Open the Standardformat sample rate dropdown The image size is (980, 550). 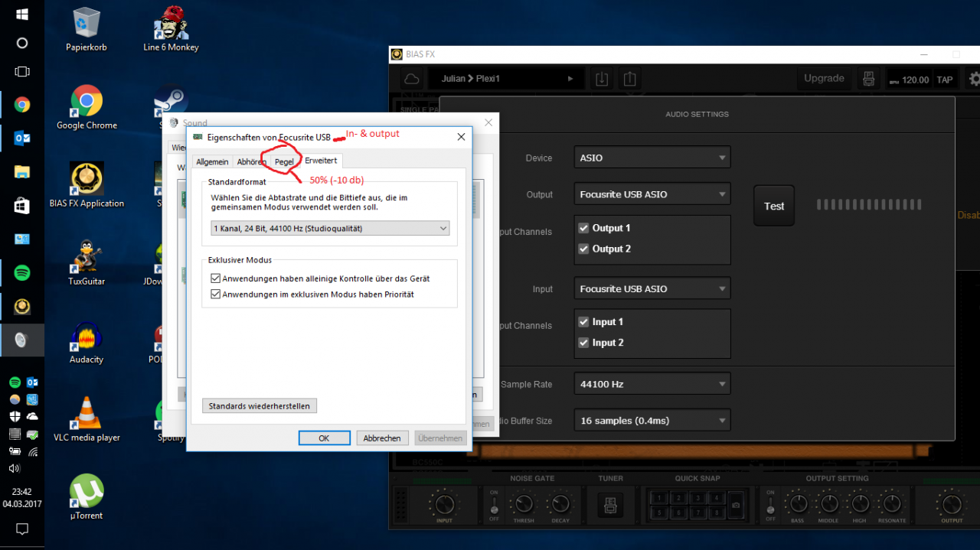point(330,228)
